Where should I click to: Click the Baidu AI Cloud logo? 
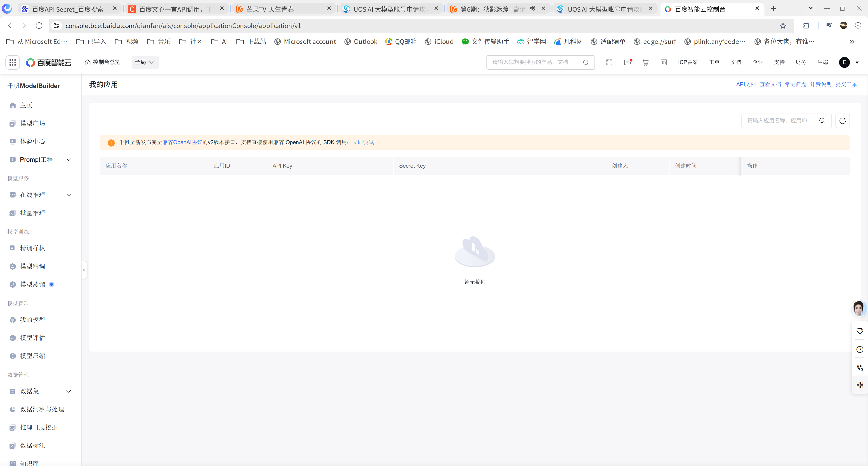[49, 62]
